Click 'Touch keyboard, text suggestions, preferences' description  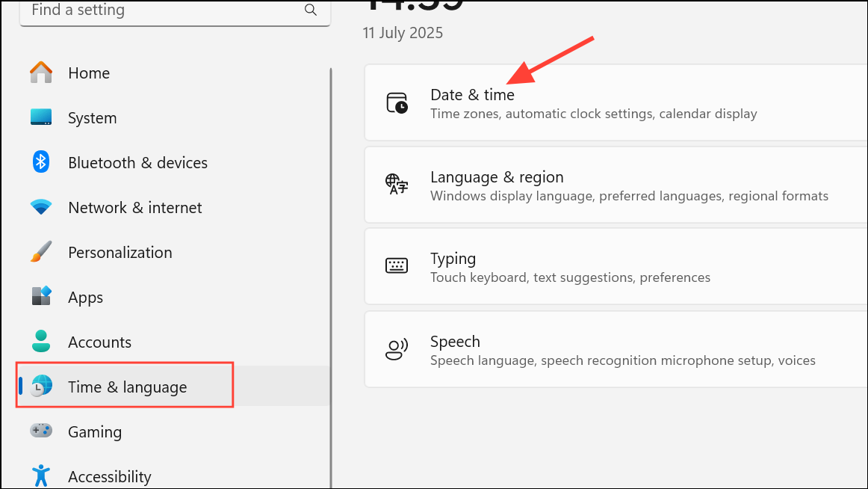pos(570,277)
